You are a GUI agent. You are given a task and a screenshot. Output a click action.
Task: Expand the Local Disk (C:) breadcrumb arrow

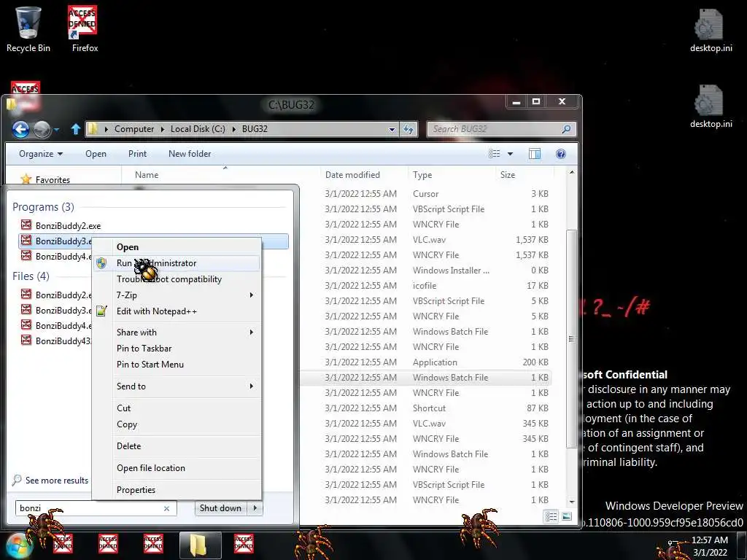point(233,129)
